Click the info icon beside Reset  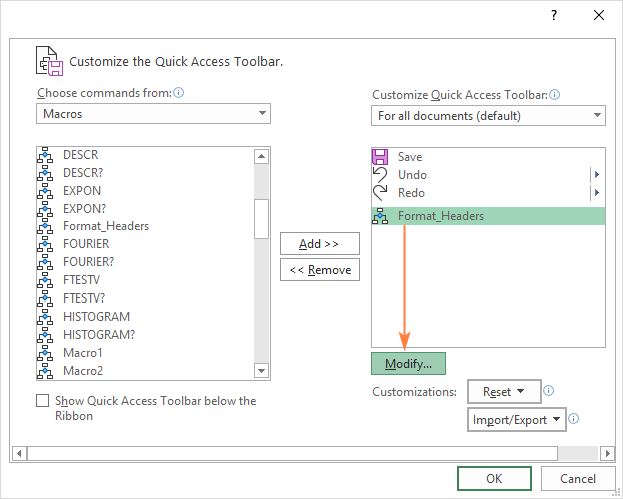click(549, 391)
